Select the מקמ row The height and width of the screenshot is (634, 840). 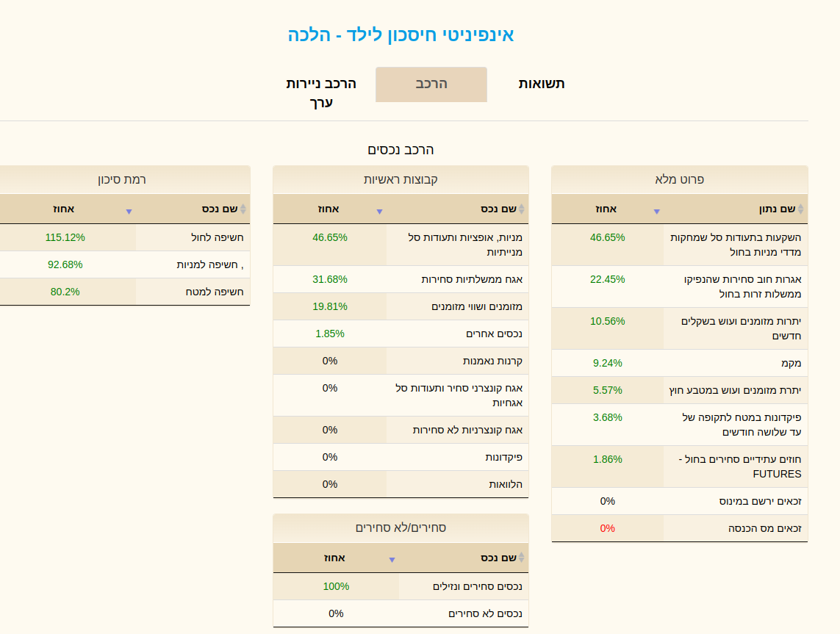pyautogui.click(x=679, y=363)
